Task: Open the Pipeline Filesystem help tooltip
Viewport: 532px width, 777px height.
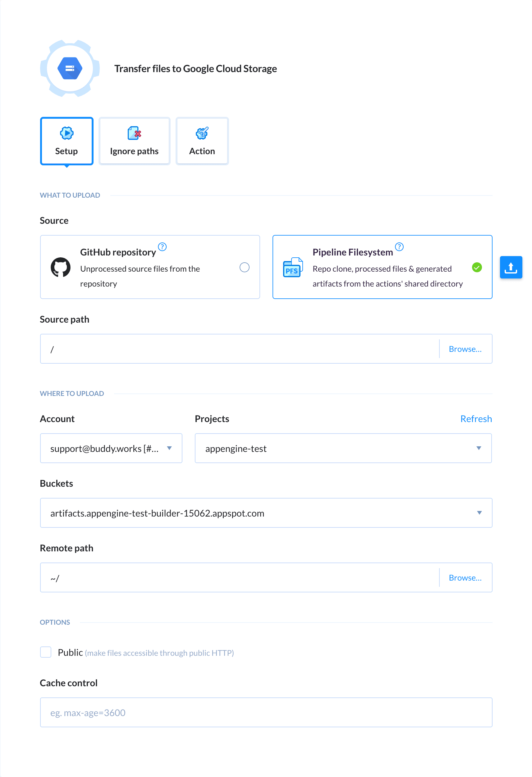Action: tap(399, 247)
